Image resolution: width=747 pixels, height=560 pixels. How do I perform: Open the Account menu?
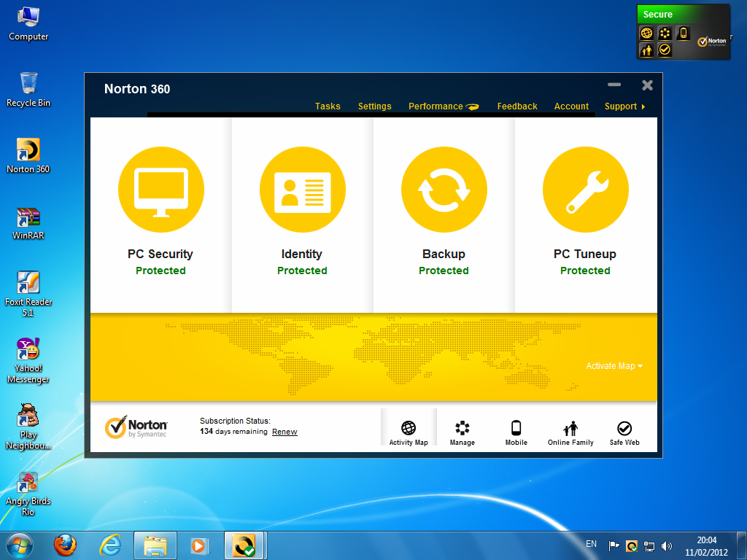[x=571, y=106]
